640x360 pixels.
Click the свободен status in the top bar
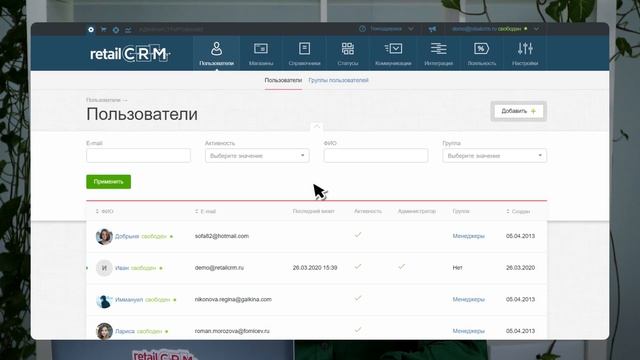510,29
